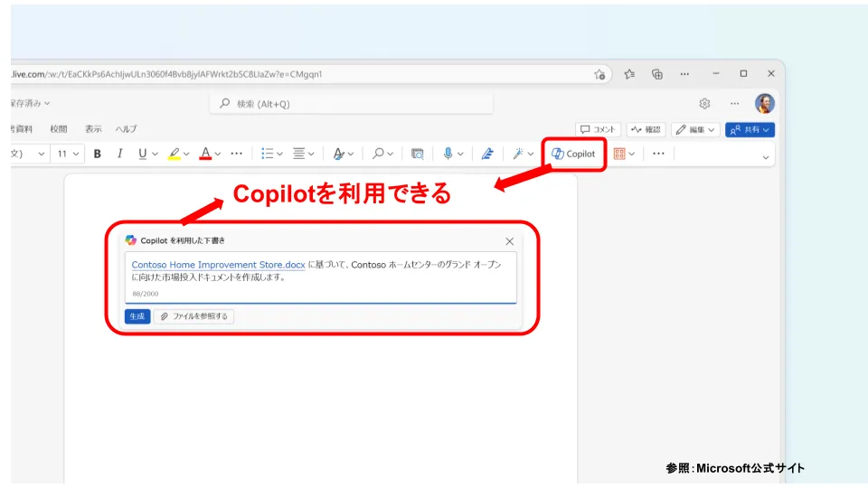This screenshot has width=868, height=488.
Task: Click the Editor pen icon in toolbar
Action: coord(486,154)
